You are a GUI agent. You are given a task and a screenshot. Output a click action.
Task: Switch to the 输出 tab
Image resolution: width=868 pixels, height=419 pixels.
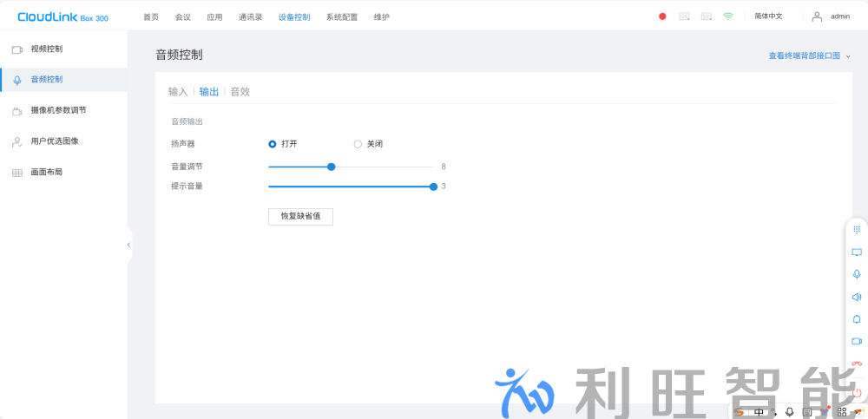[208, 92]
